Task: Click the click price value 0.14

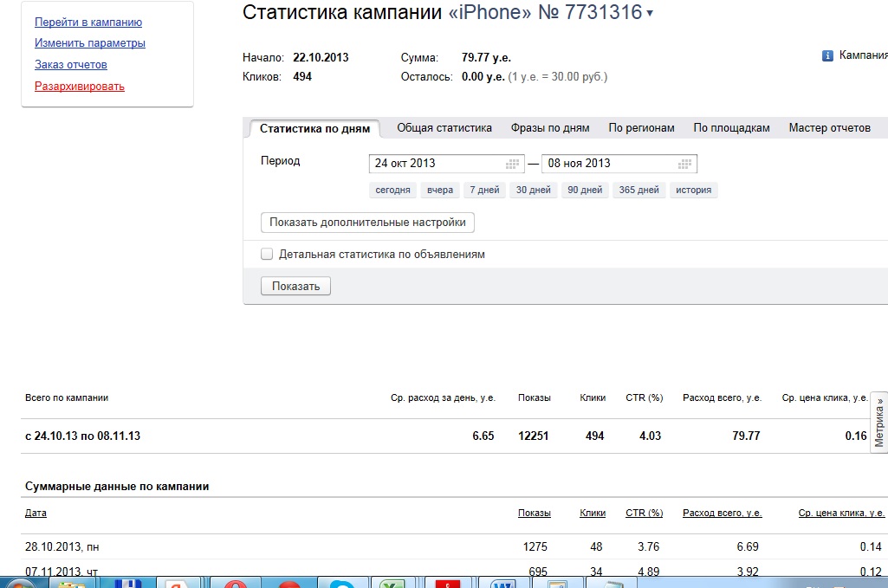Action: pos(871,546)
